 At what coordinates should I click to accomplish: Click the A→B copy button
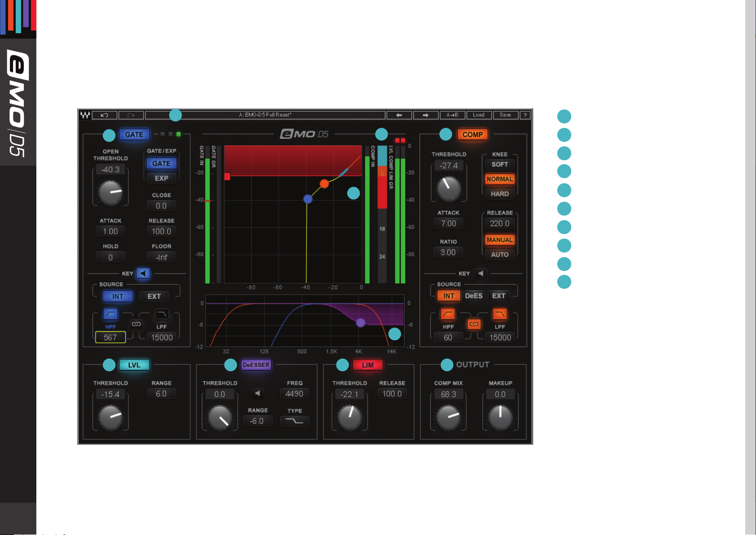tap(452, 115)
